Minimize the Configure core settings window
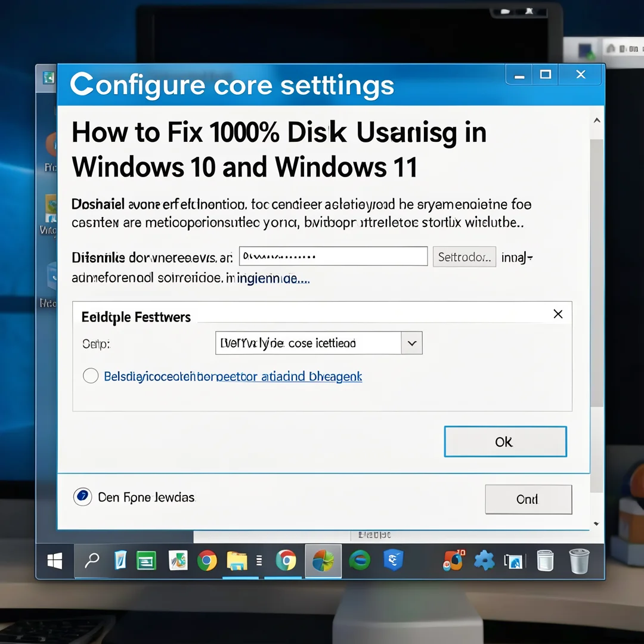The height and width of the screenshot is (644, 644). pyautogui.click(x=519, y=75)
